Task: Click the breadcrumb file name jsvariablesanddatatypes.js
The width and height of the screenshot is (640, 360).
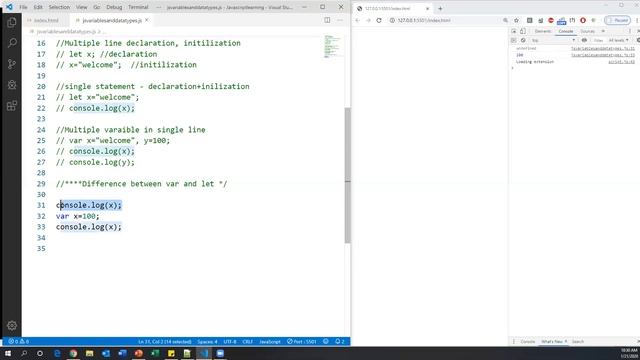Action: [66, 31]
